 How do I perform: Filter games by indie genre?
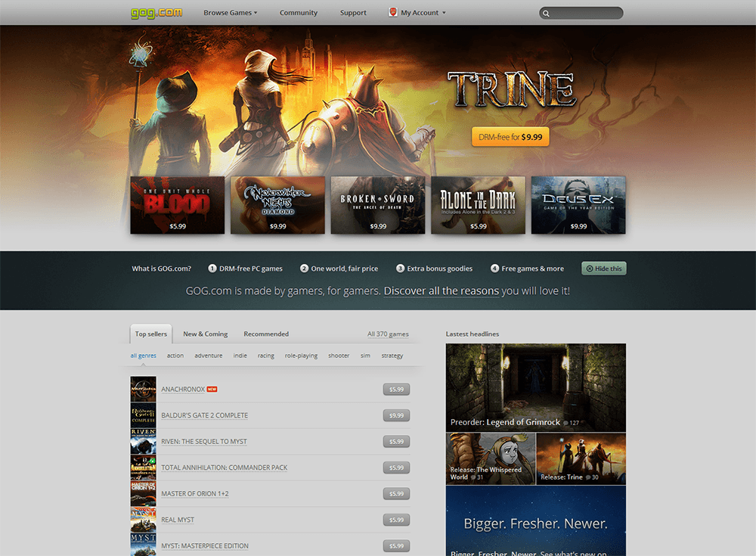coord(240,356)
